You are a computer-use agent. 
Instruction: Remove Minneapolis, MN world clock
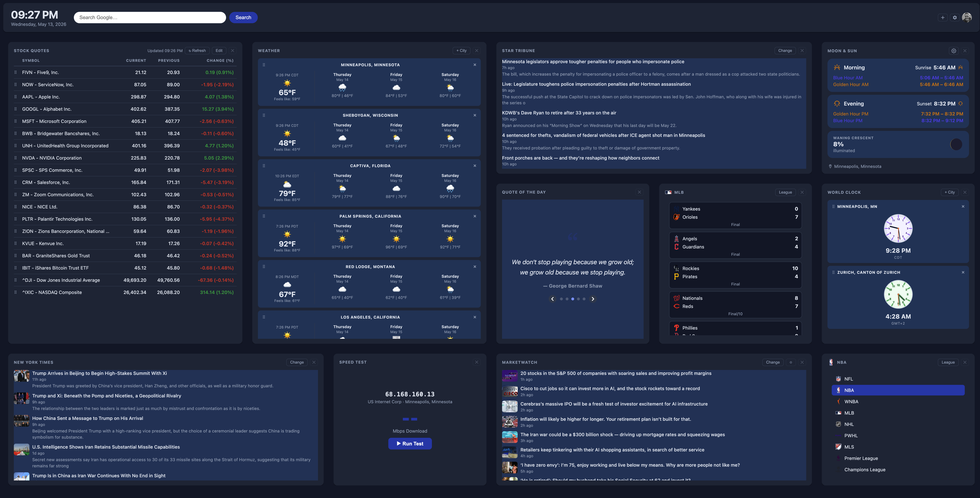tap(963, 206)
